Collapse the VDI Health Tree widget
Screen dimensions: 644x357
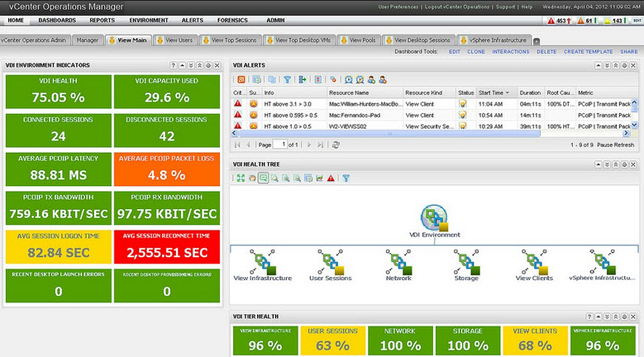click(x=598, y=164)
